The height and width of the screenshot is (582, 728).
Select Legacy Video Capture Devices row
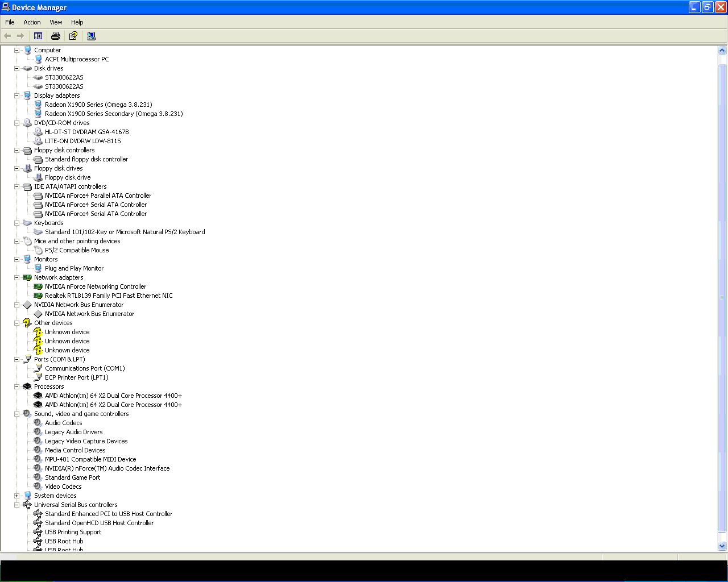pyautogui.click(x=86, y=441)
